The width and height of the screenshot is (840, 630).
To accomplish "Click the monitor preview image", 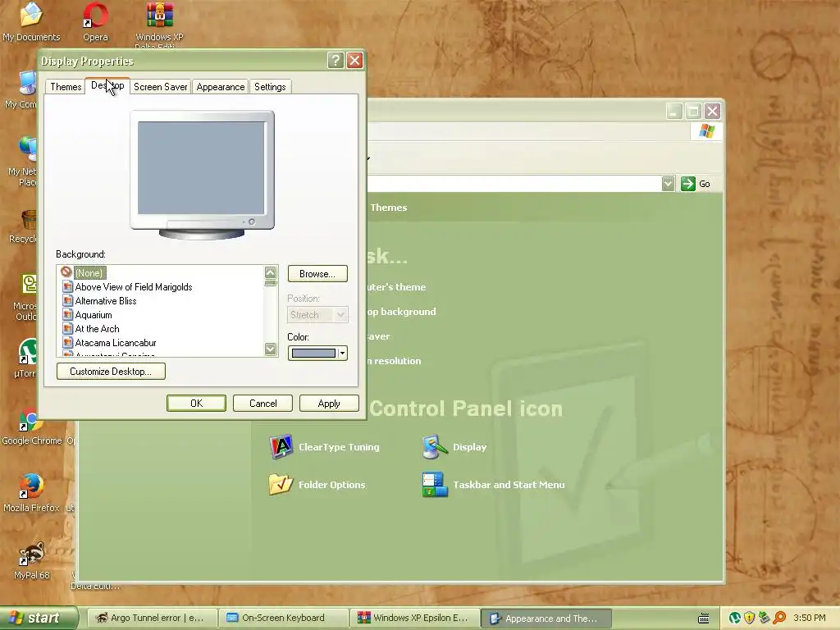I will (202, 175).
